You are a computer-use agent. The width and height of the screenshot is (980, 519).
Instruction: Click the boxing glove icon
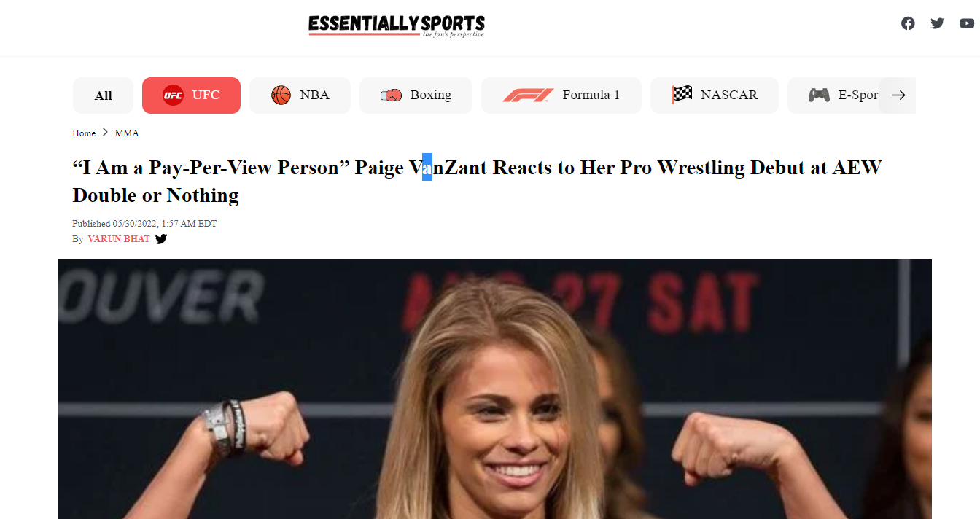point(392,95)
